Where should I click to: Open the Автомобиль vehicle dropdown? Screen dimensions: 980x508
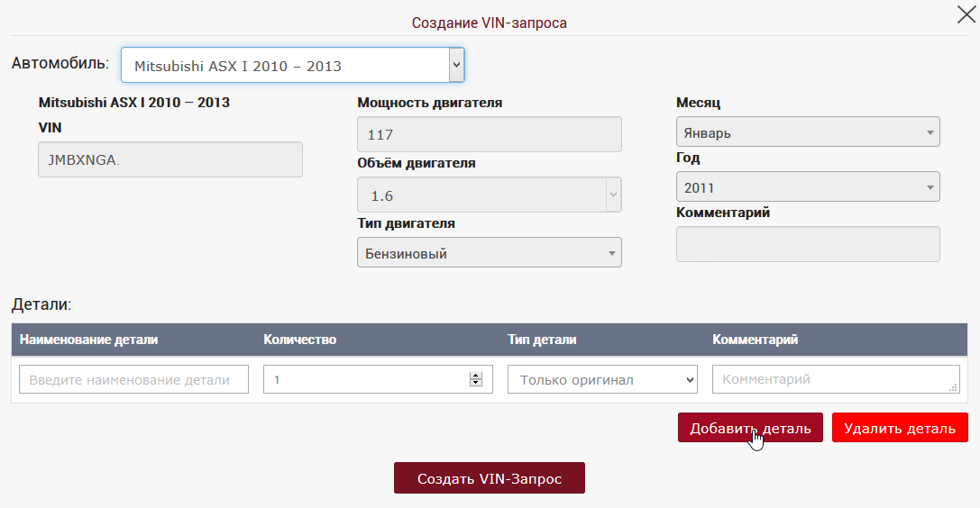(292, 66)
